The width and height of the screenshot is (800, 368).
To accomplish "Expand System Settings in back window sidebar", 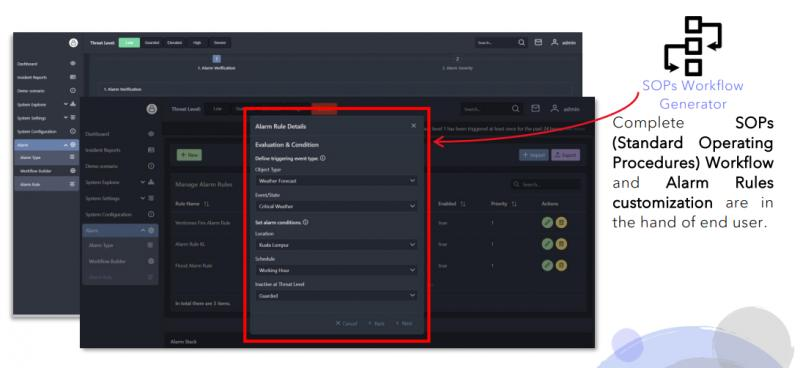I will pos(66,118).
